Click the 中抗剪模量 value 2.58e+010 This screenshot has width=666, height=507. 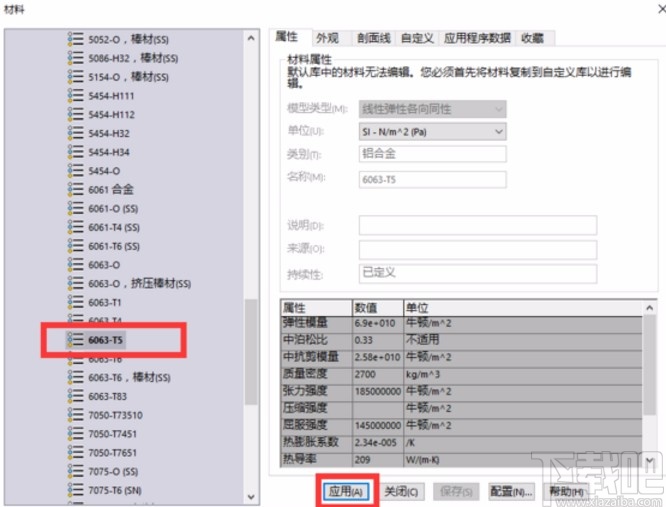point(377,357)
